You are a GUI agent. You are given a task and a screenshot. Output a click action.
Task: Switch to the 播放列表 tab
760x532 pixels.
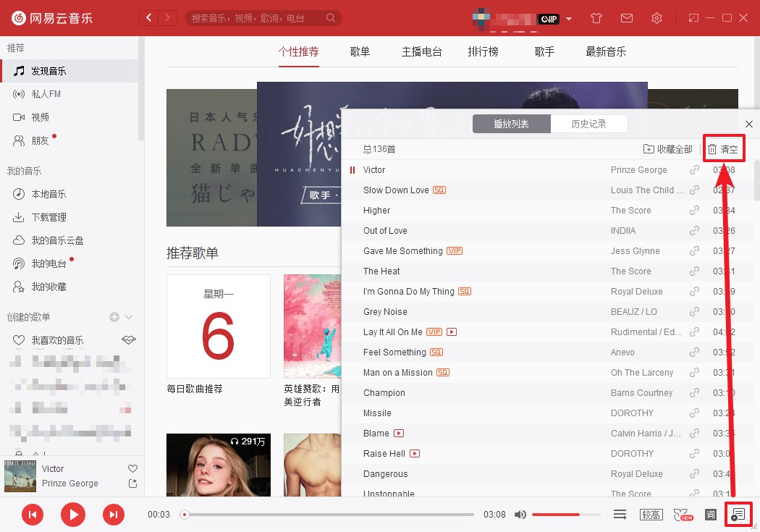point(511,124)
